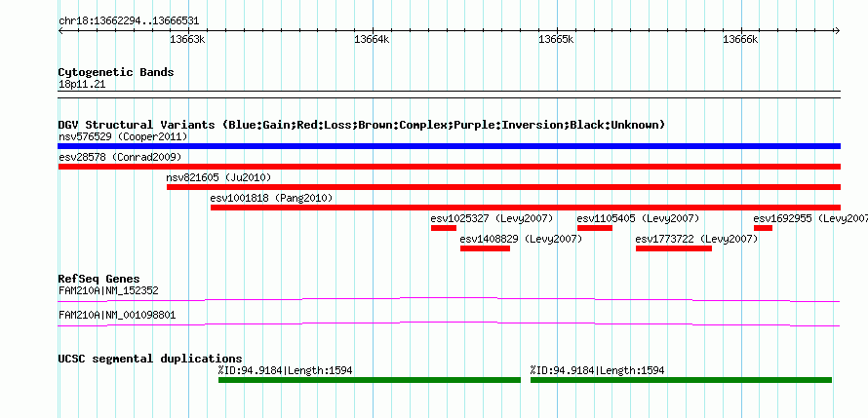Click the FAM210A NM_152352 magenta gene line
The image size is (868, 418).
(x=449, y=299)
